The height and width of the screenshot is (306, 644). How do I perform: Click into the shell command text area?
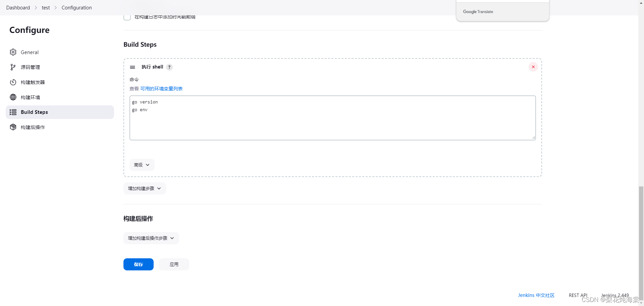[333, 118]
